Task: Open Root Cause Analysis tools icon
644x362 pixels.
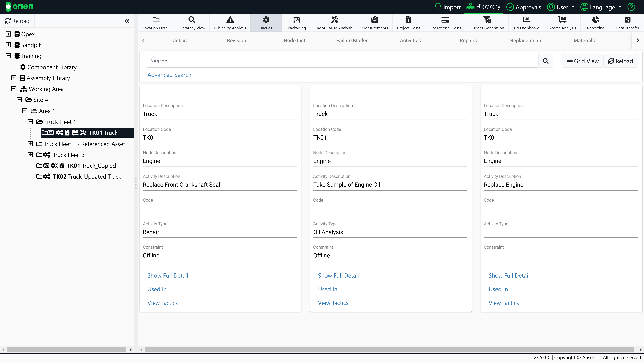Action: pos(334,20)
